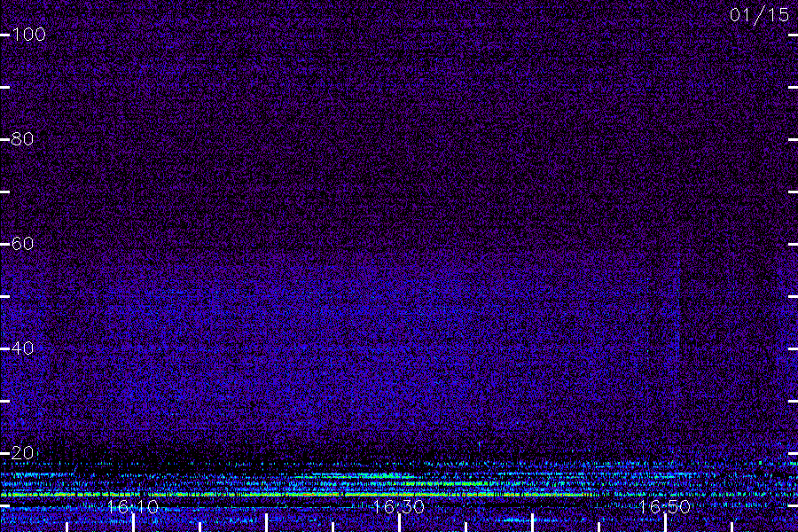Click the 80 frequency axis label
Viewport: 798px width, 532px height.
(22, 139)
